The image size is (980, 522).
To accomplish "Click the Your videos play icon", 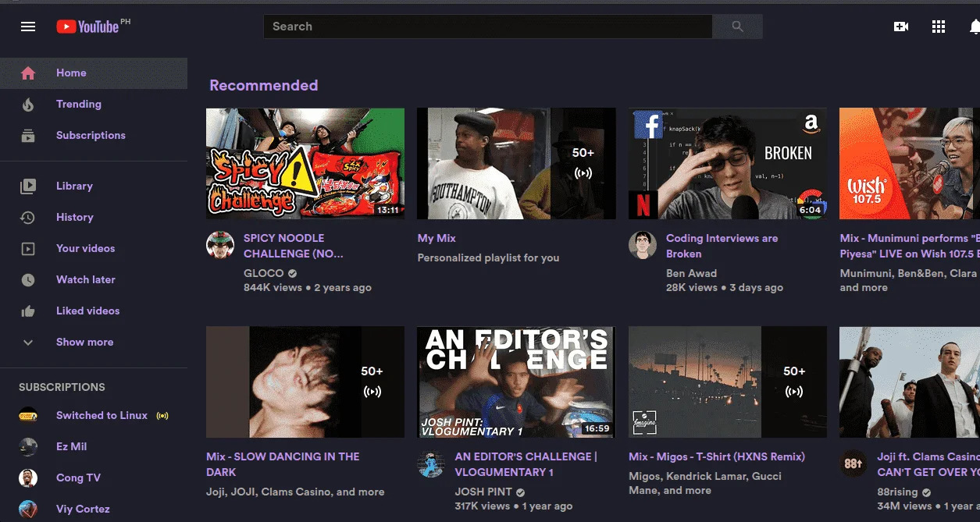I will (28, 249).
